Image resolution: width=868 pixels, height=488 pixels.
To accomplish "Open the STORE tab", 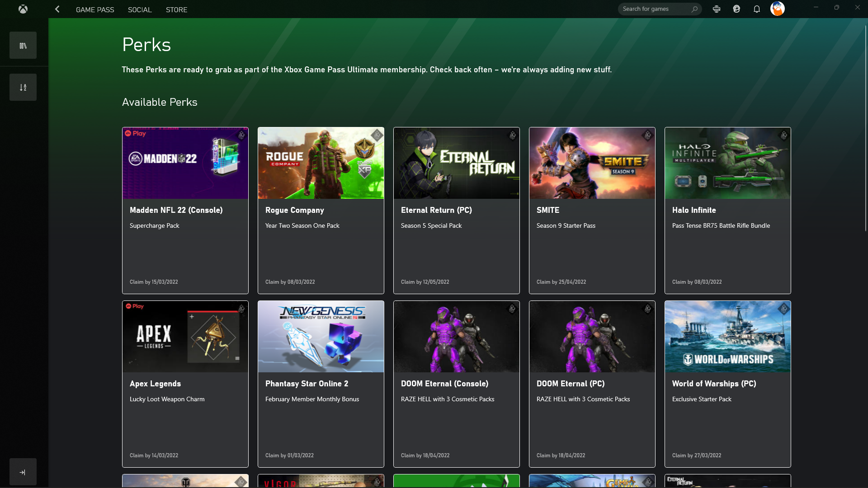I will click(x=176, y=9).
